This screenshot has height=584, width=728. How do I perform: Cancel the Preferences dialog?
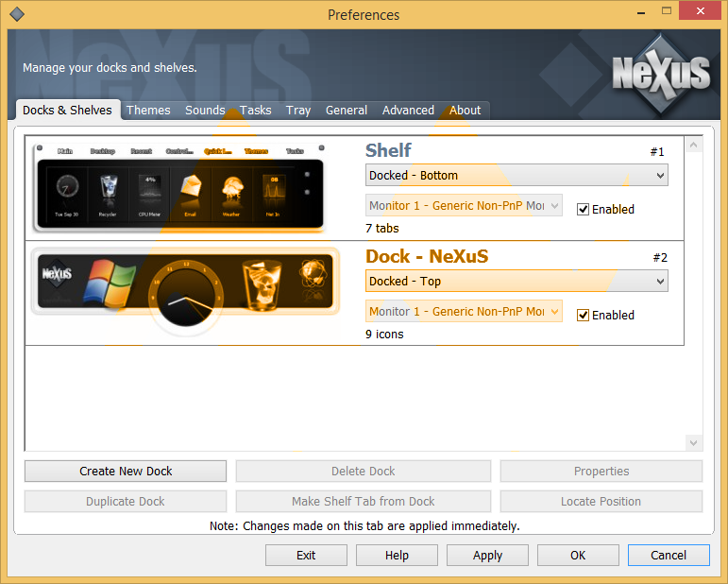pos(669,556)
